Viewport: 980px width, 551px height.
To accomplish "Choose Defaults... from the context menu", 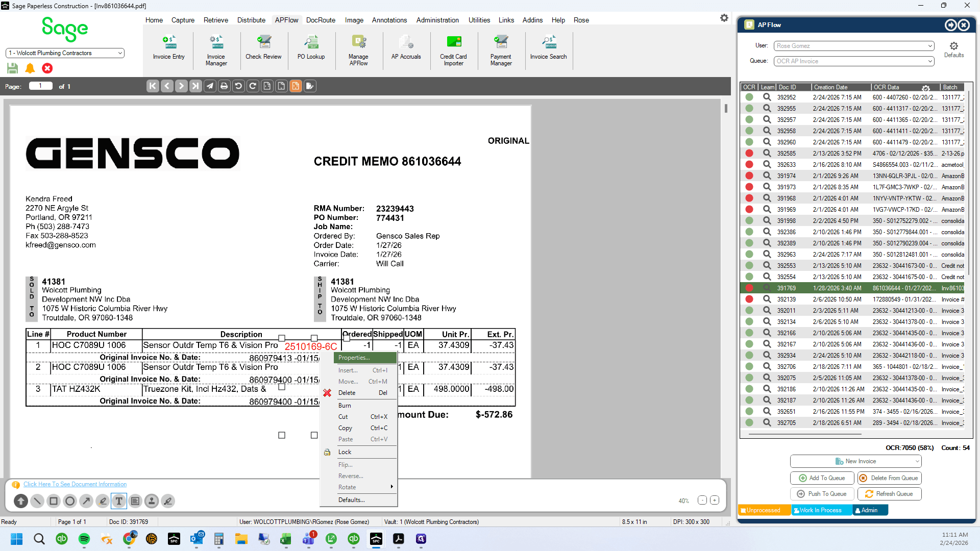I will (359, 500).
